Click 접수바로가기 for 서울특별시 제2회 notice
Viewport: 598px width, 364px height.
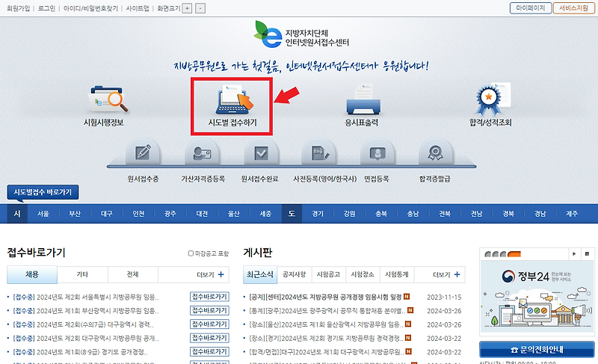(210, 297)
